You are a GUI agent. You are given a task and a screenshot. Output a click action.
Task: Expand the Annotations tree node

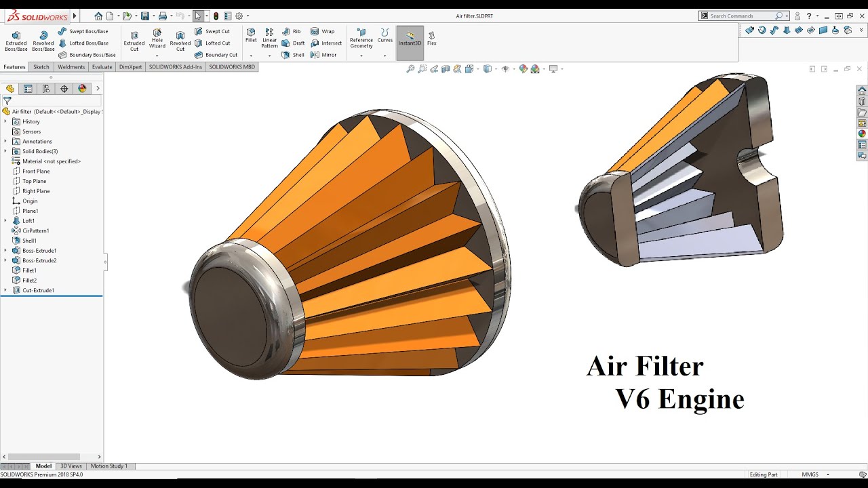click(x=5, y=142)
